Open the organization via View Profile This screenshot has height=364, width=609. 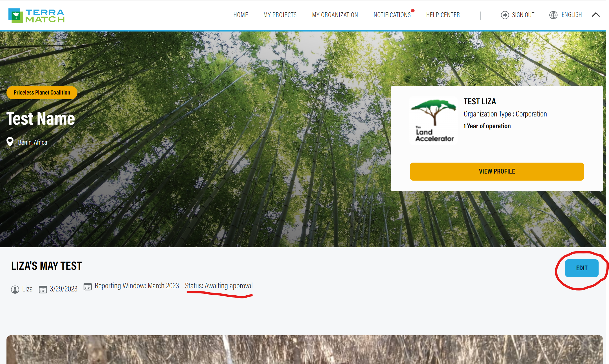coord(497,171)
